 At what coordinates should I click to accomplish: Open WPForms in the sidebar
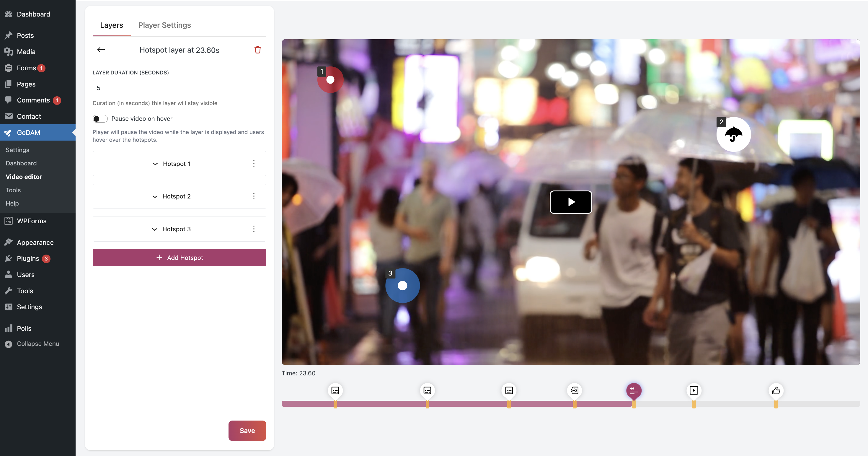pos(38,221)
